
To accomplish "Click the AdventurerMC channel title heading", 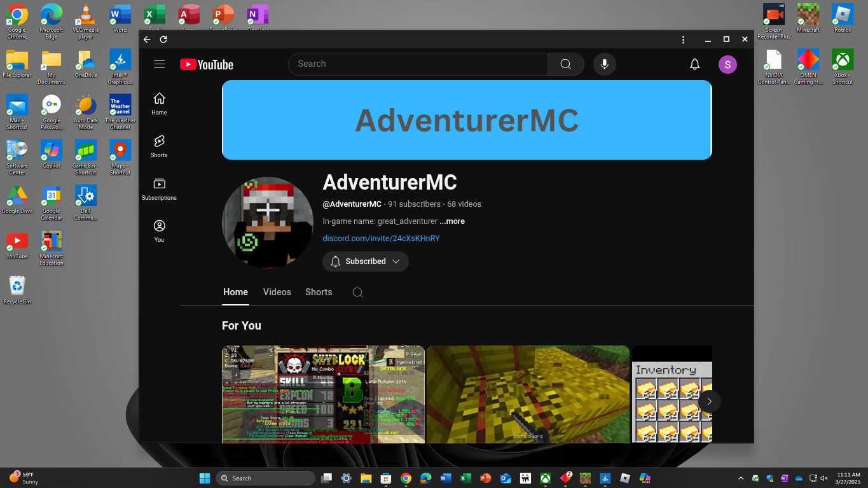I will pos(390,183).
